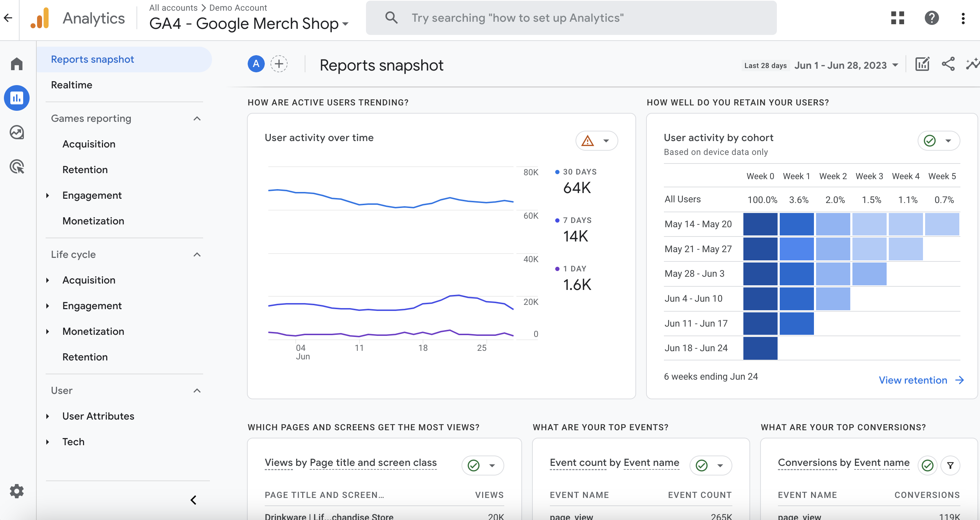
Task: Open Admin settings gear icon
Action: point(17,491)
